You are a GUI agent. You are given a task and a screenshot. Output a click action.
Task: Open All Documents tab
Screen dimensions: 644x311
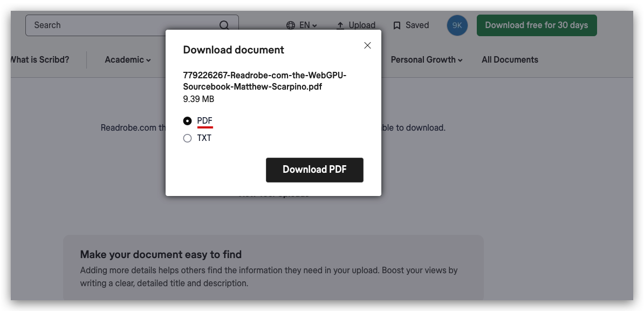pyautogui.click(x=510, y=59)
